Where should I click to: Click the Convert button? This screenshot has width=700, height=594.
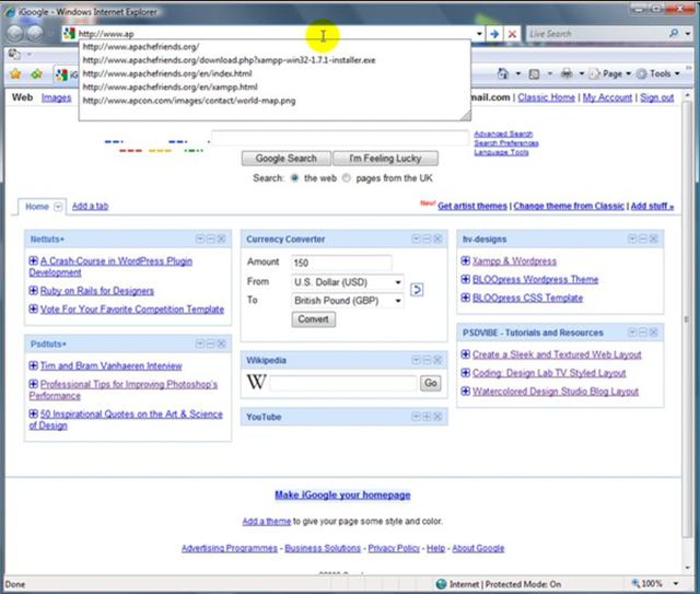tap(314, 319)
